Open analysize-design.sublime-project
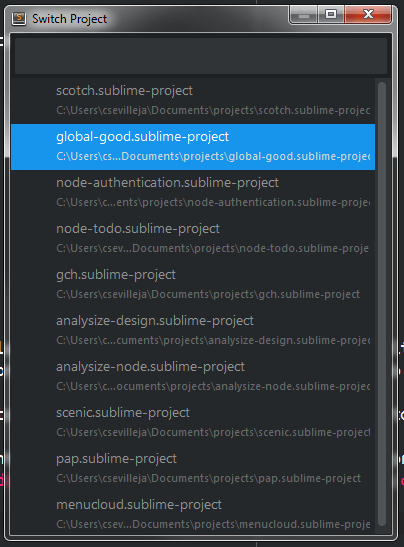Viewport: 404px width, 547px height. click(193, 331)
